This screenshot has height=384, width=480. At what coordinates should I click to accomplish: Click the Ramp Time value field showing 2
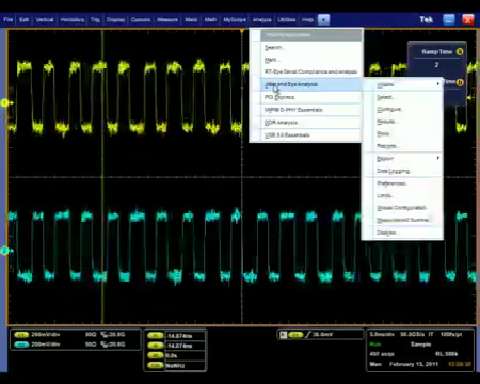(x=436, y=65)
